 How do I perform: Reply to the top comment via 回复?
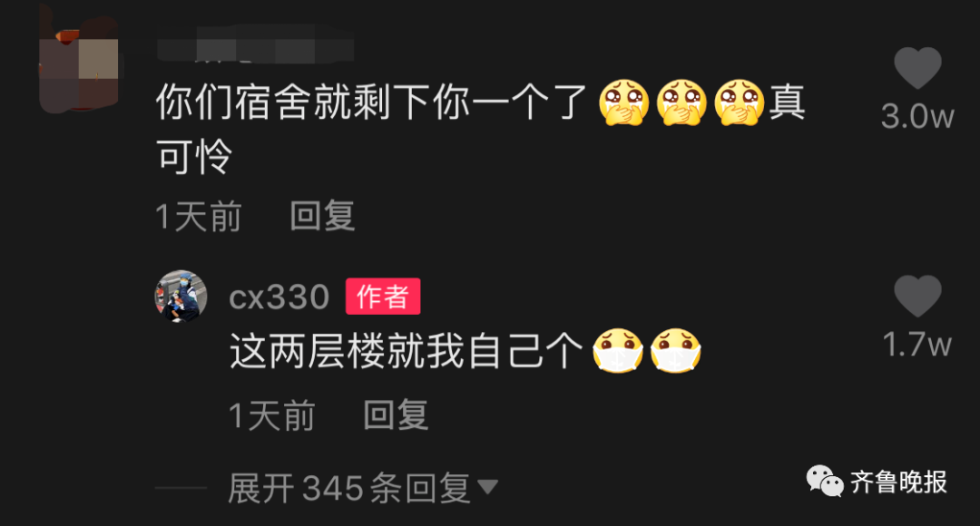322,216
